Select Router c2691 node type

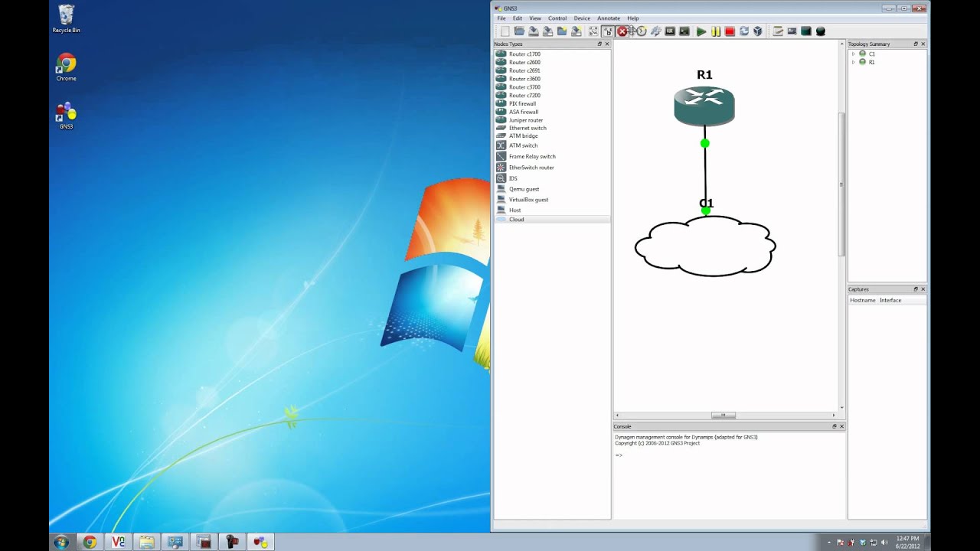coord(552,70)
